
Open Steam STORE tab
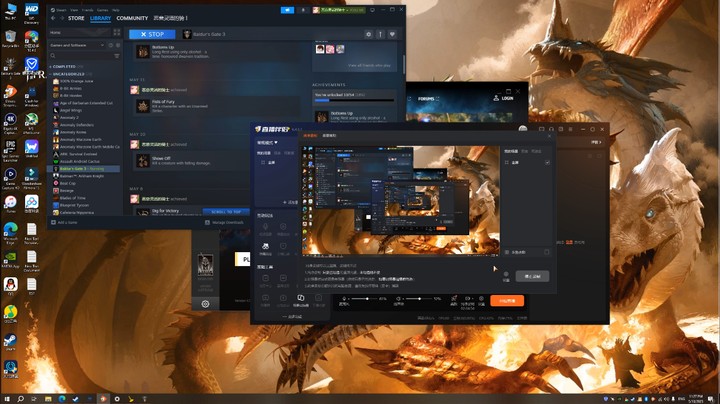pyautogui.click(x=76, y=18)
